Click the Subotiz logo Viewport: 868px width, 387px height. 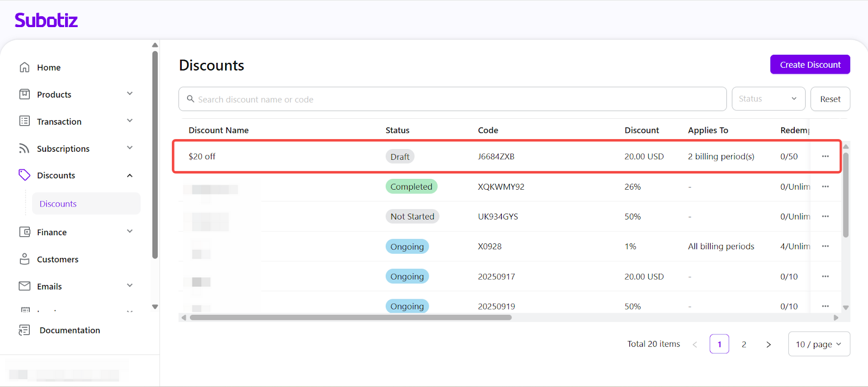[46, 21]
